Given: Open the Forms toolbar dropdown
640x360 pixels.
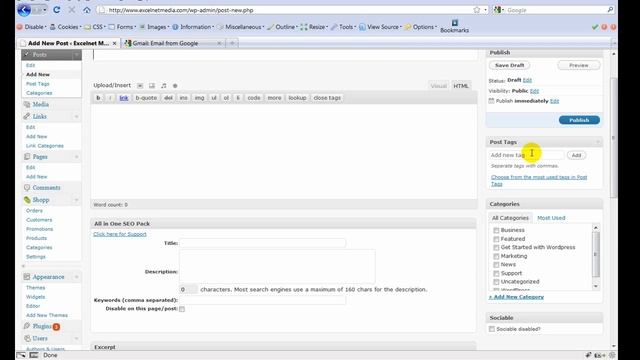Looking at the screenshot, I should coord(122,27).
